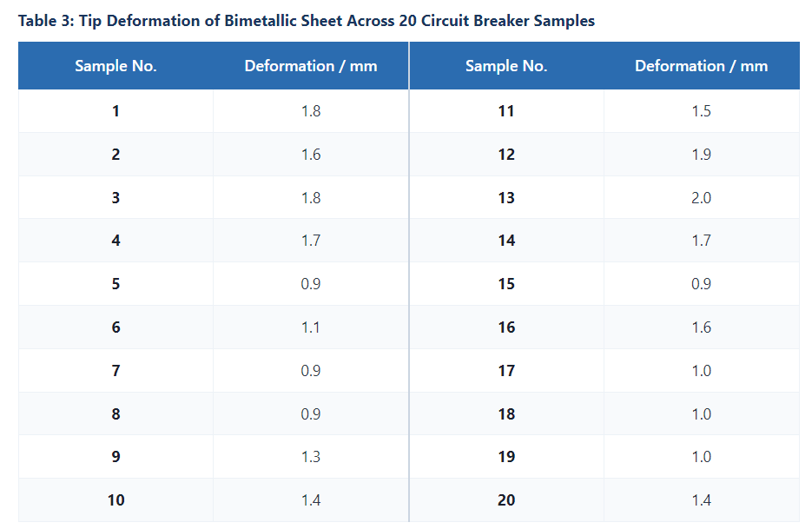Select the Table 3 caption title
The height and width of the screenshot is (529, 812).
(x=307, y=21)
